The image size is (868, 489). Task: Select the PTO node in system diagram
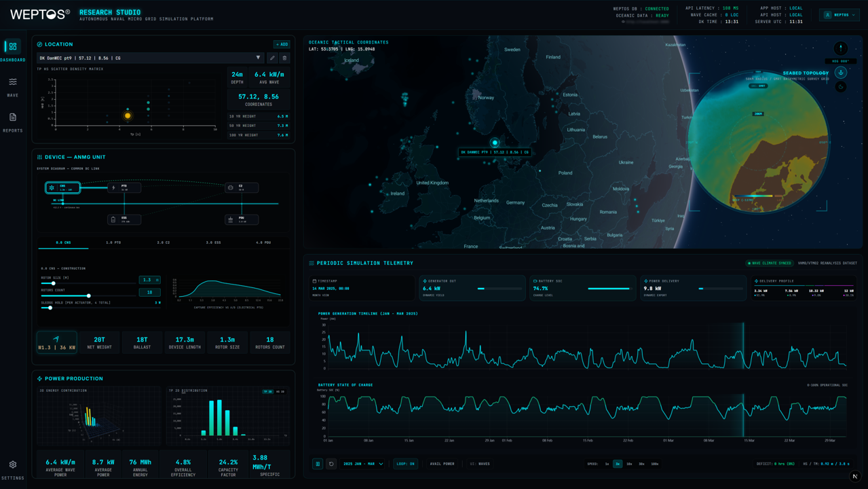[124, 187]
